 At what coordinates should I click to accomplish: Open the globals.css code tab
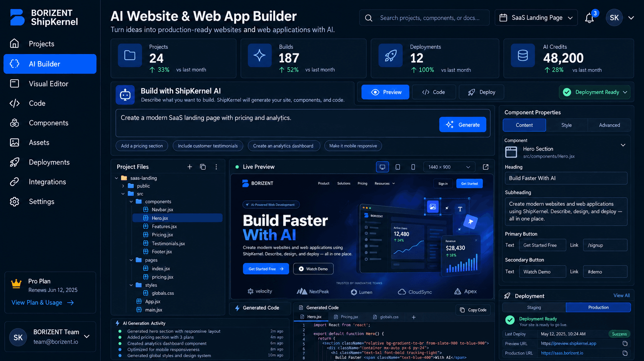[386, 317]
